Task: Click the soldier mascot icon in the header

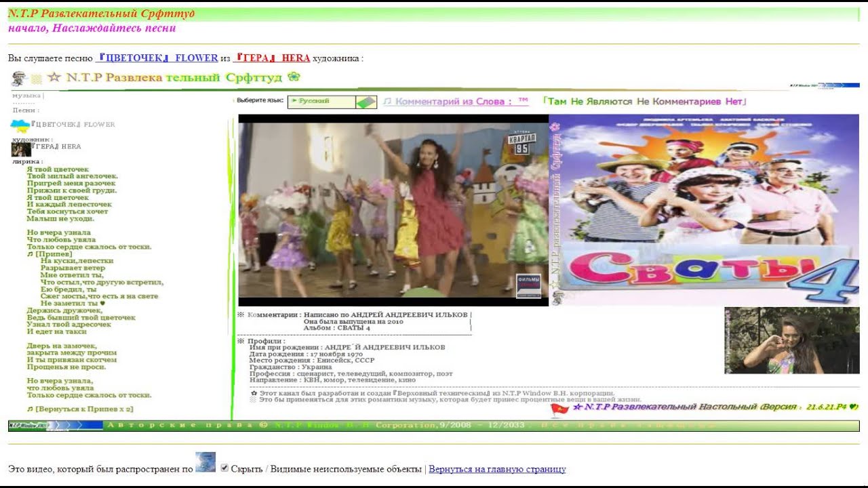Action: coord(19,77)
